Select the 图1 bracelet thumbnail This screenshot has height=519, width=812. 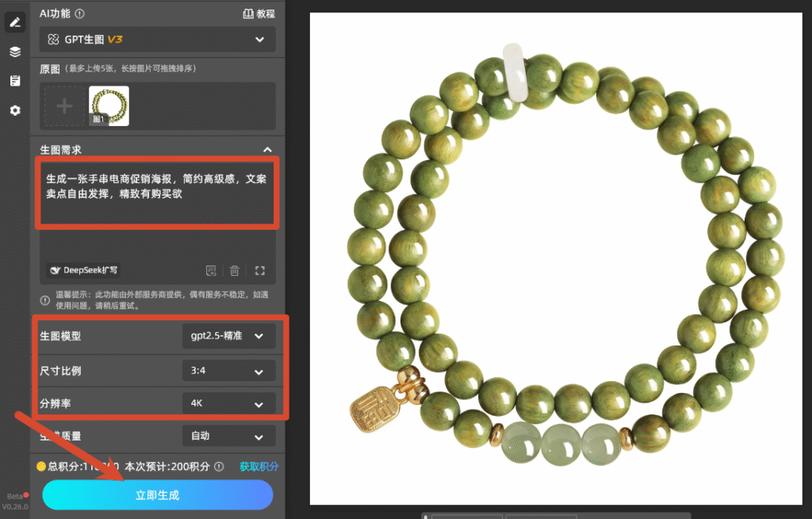(x=109, y=106)
